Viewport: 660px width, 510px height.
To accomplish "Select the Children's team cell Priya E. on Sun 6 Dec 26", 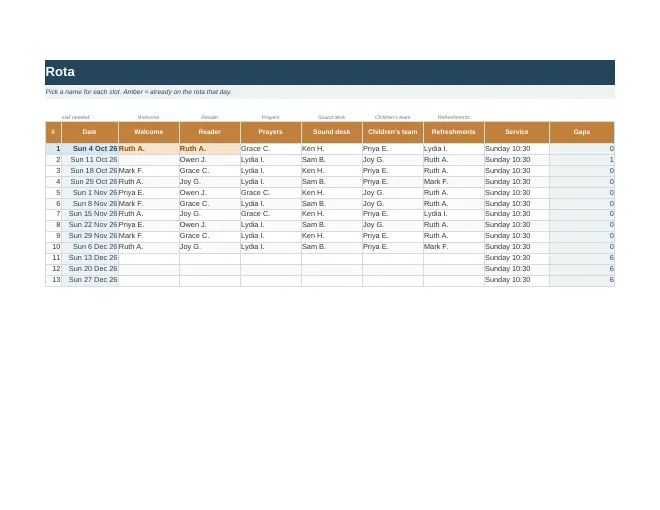I will (x=393, y=247).
